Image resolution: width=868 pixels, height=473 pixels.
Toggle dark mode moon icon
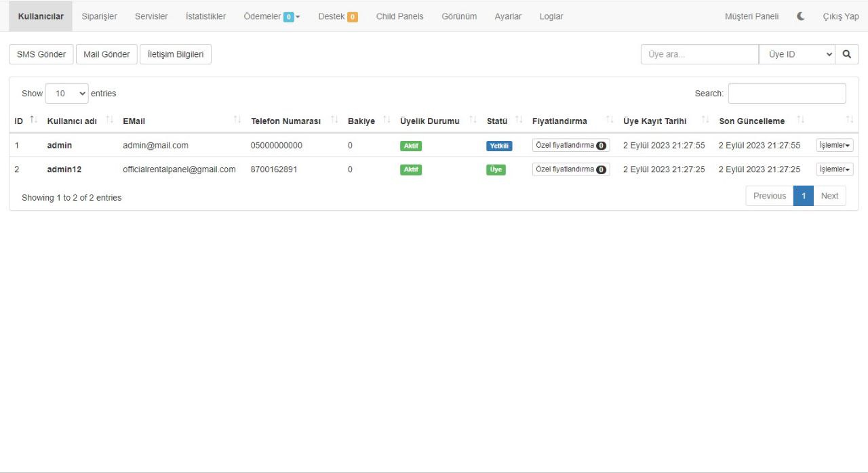[801, 16]
